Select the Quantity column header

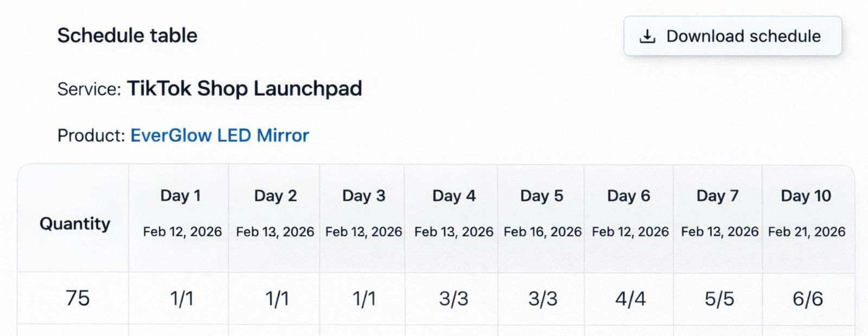(x=75, y=223)
